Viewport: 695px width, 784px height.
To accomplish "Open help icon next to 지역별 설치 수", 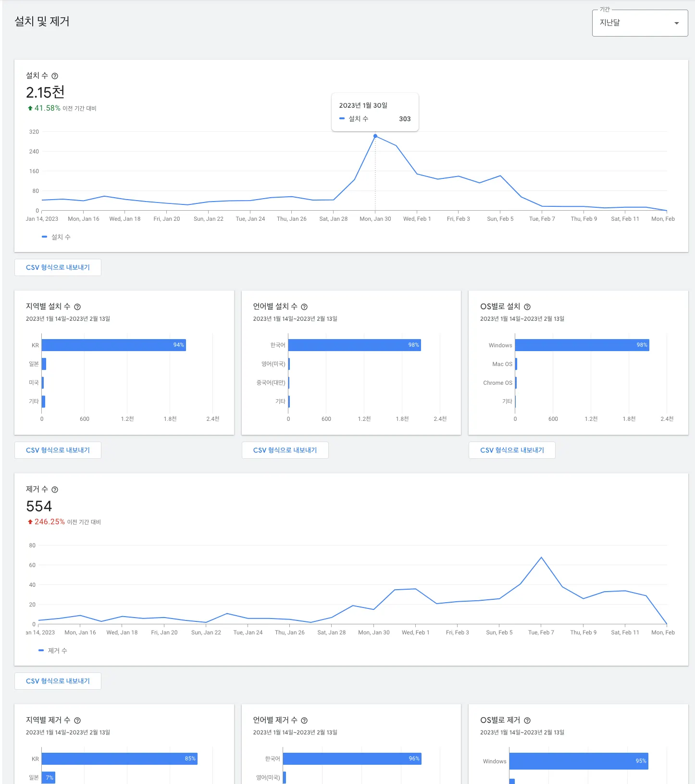I will pos(77,307).
